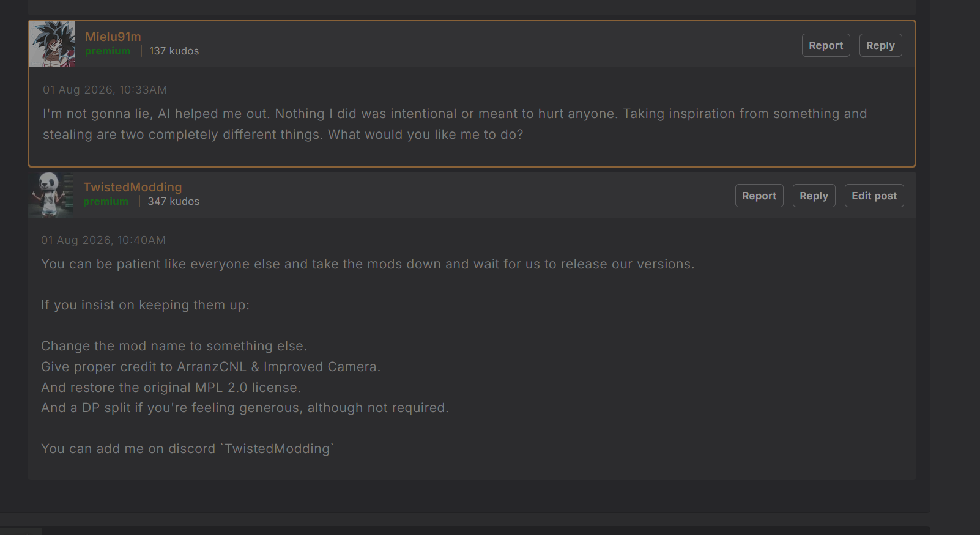Click the line crediting ArranzCNL & Improved Camera
This screenshot has height=535, width=980.
click(x=211, y=367)
